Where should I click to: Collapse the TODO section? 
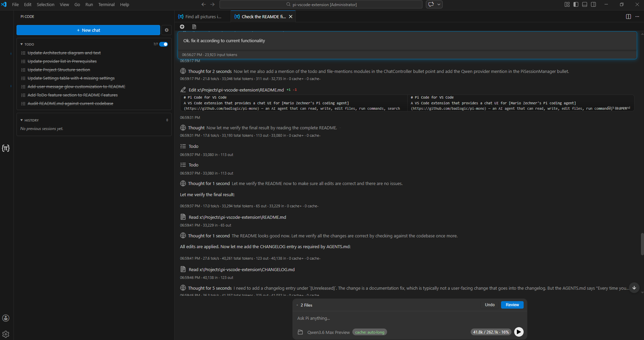22,44
